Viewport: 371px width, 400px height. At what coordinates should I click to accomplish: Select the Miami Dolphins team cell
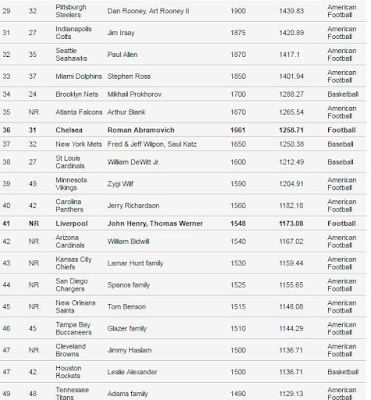79,76
